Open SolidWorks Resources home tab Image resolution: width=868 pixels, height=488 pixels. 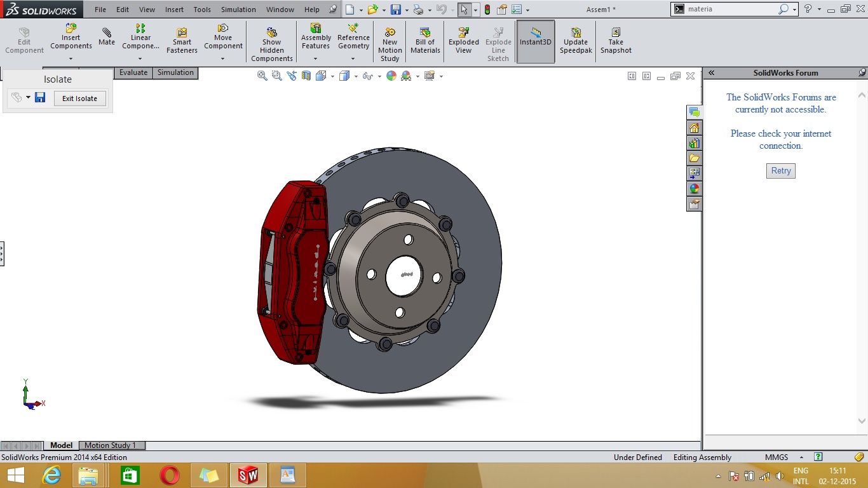(x=695, y=128)
